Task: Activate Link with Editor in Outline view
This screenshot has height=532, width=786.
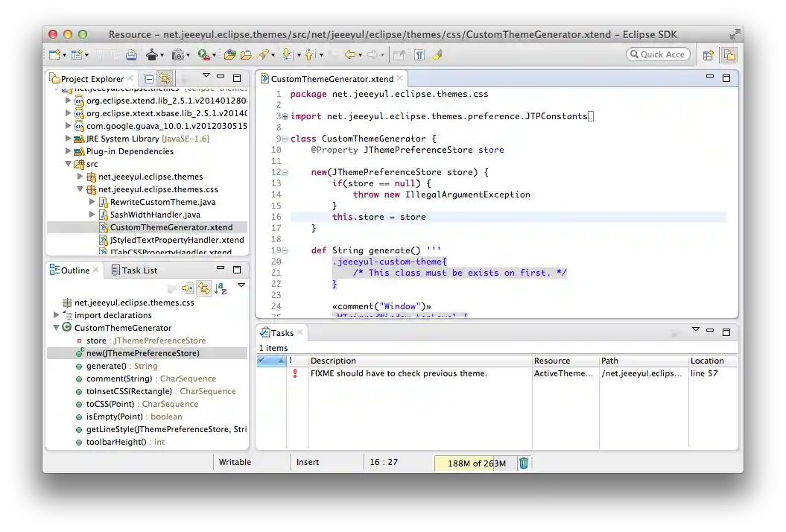Action: coord(203,288)
